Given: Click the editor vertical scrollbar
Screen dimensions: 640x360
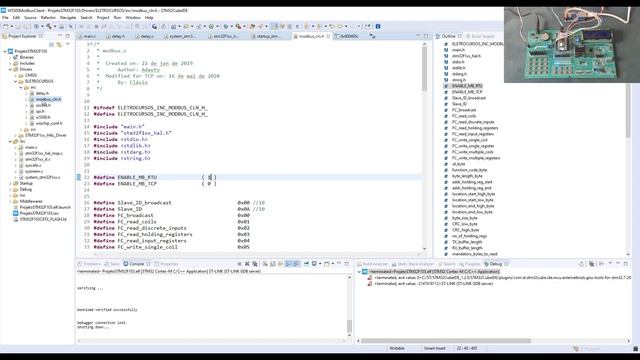Looking at the screenshot, I should [424, 69].
